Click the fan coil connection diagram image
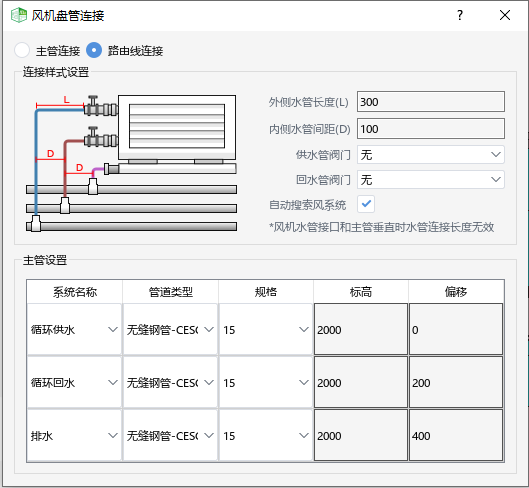 (x=132, y=163)
